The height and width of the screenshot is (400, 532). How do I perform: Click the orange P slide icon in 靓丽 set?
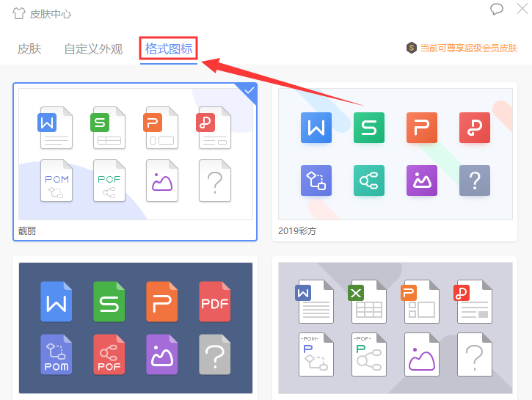click(x=161, y=128)
